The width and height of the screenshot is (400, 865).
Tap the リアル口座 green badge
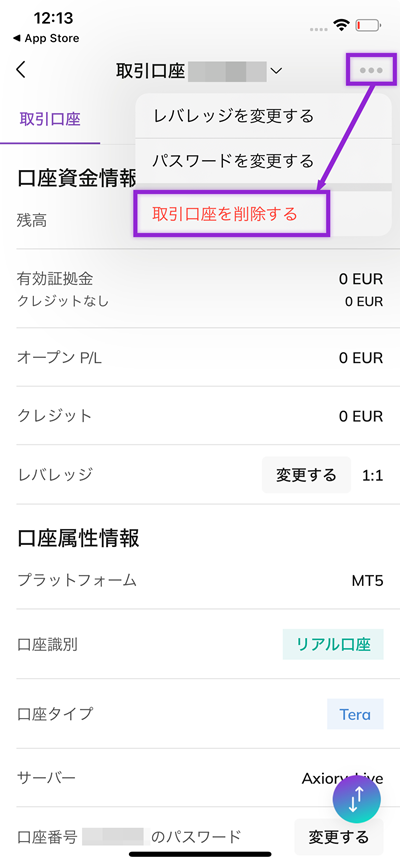click(333, 644)
